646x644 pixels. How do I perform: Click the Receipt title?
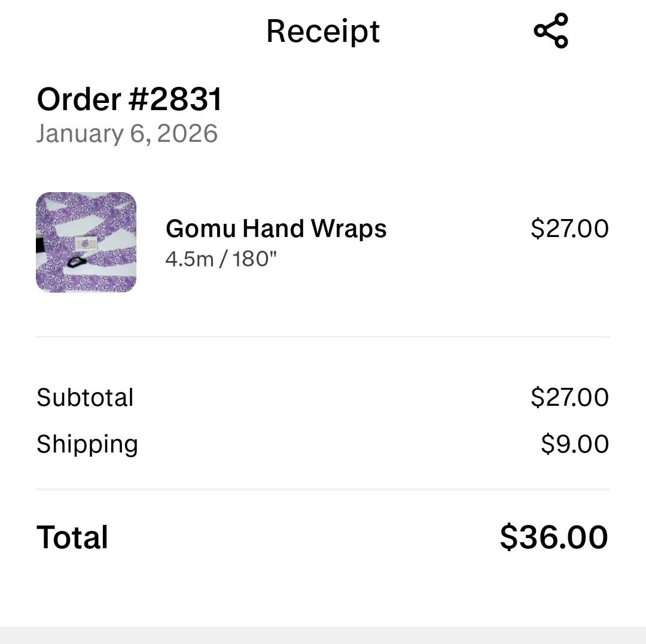[x=323, y=31]
